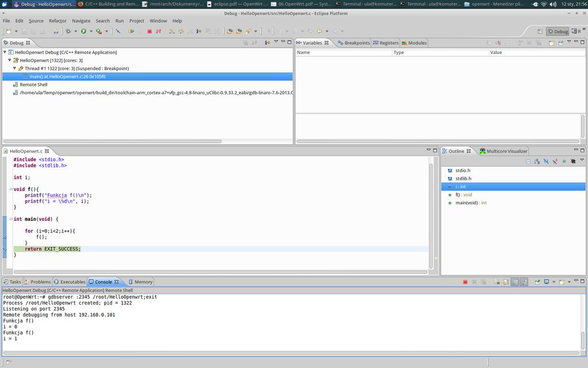Terminate the console process with red square

pos(465,282)
